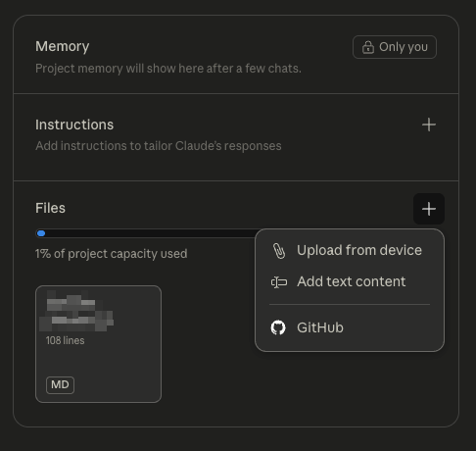Viewport: 476px width, 451px height.
Task: Click Add instructions to tailor Claude's responses
Action: click(x=159, y=146)
